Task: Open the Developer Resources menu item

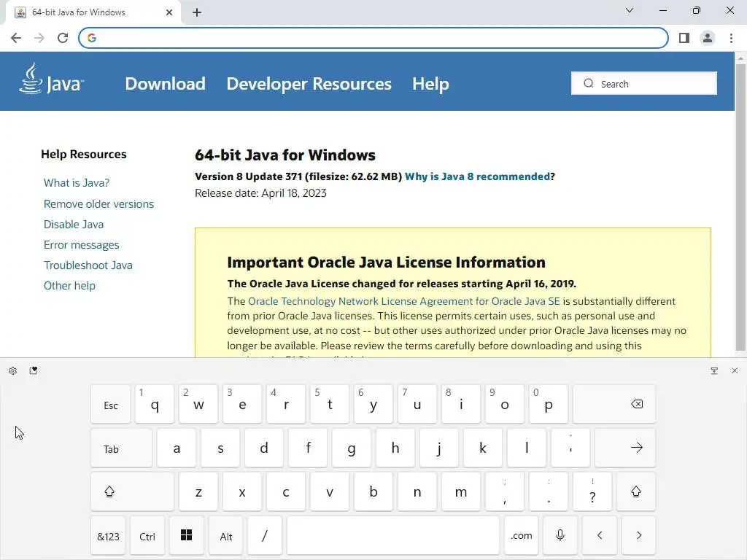Action: coord(309,84)
